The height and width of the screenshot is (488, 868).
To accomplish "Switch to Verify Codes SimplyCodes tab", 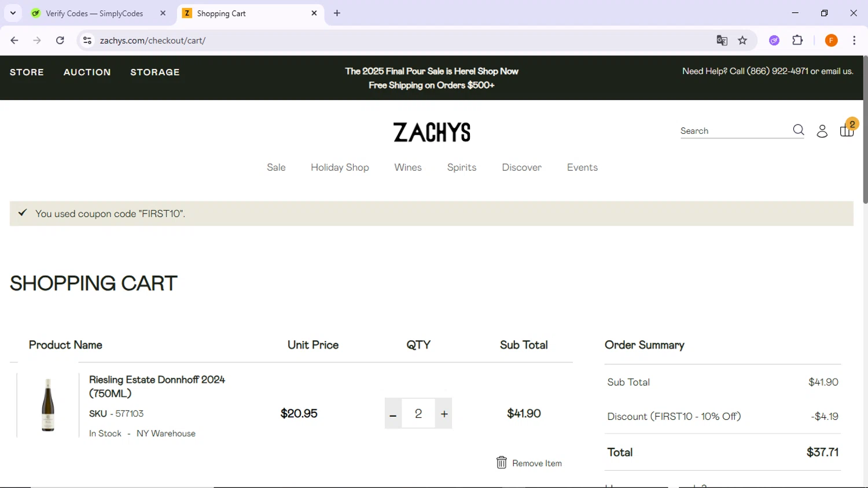I will 94,13.
